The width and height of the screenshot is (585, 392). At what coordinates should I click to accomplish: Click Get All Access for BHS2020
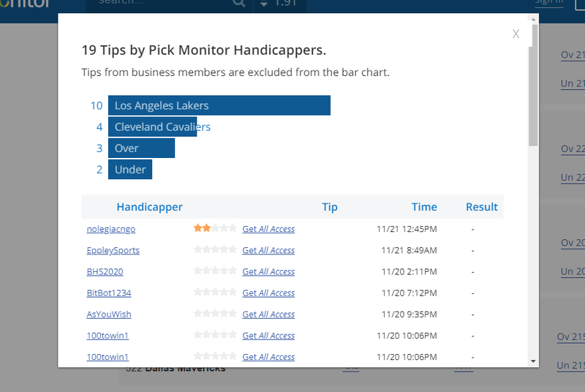[268, 271]
